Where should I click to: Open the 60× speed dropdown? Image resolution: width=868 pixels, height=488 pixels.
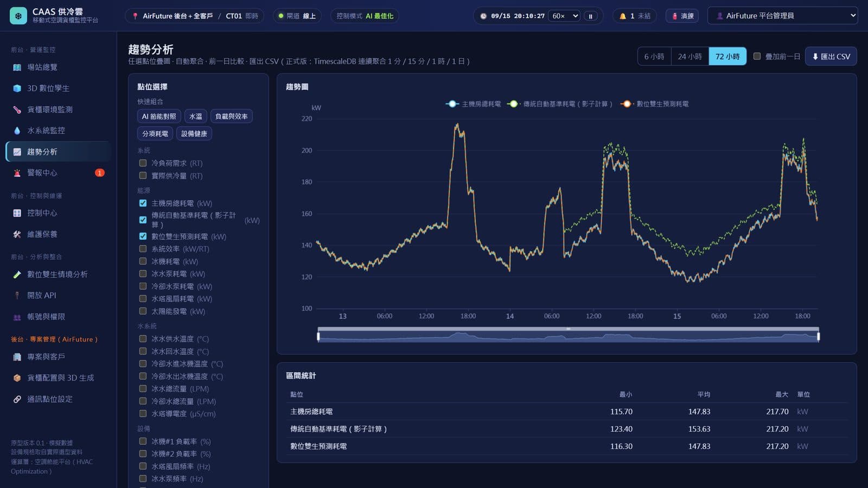[565, 16]
